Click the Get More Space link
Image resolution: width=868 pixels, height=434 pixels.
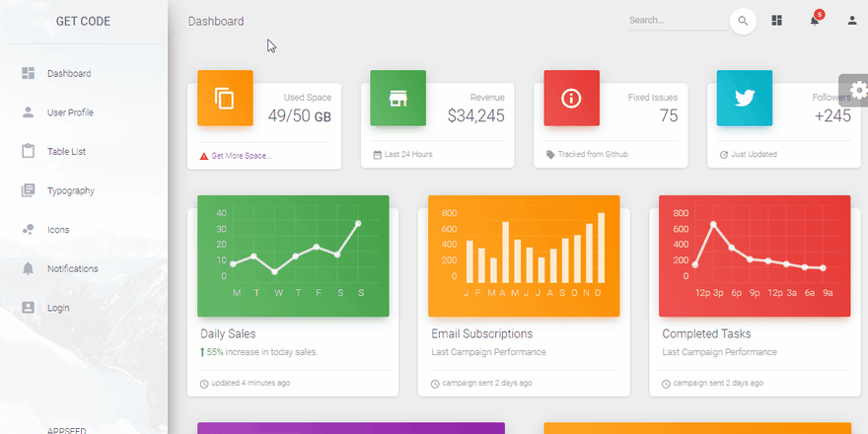coord(242,156)
